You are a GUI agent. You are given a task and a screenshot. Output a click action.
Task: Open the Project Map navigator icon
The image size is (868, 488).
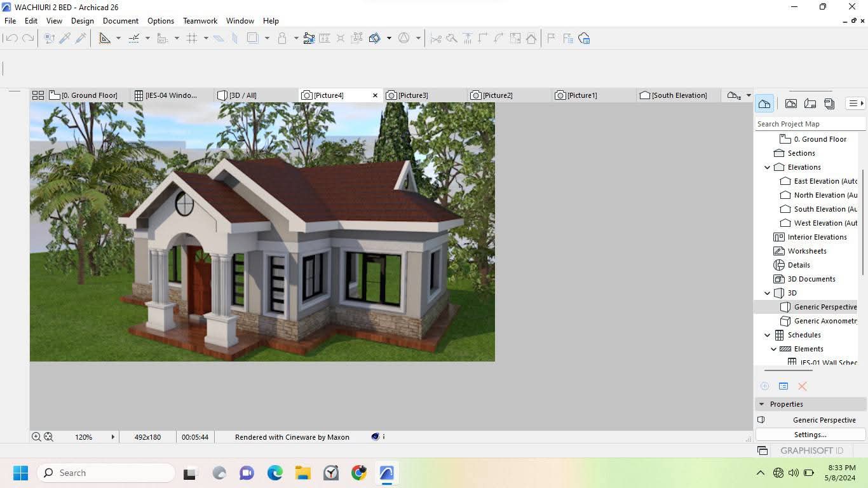tap(764, 104)
